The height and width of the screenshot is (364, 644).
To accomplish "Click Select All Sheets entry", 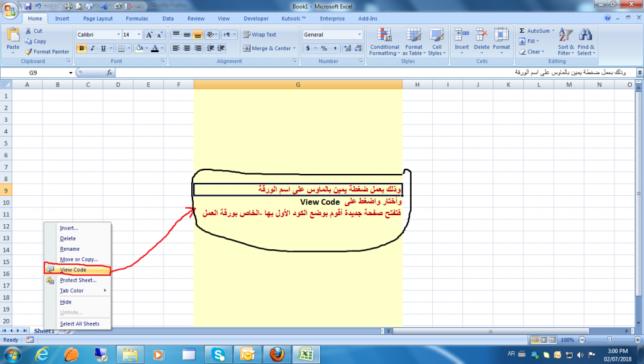I will 77,324.
